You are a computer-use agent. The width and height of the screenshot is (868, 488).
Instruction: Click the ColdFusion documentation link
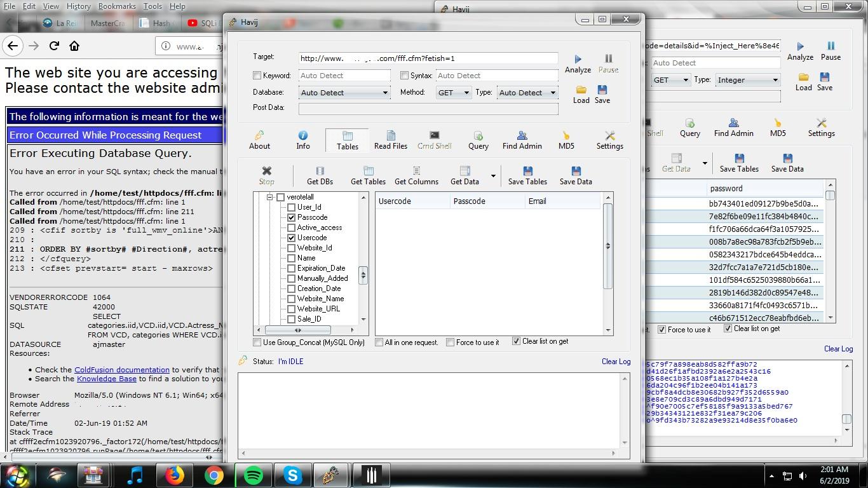point(121,370)
